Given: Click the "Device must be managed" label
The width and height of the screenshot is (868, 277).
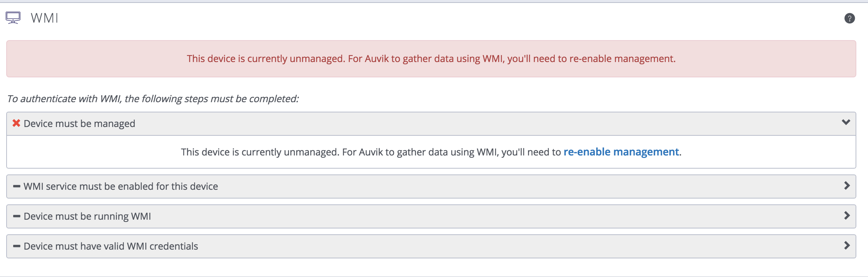Looking at the screenshot, I should click(79, 124).
